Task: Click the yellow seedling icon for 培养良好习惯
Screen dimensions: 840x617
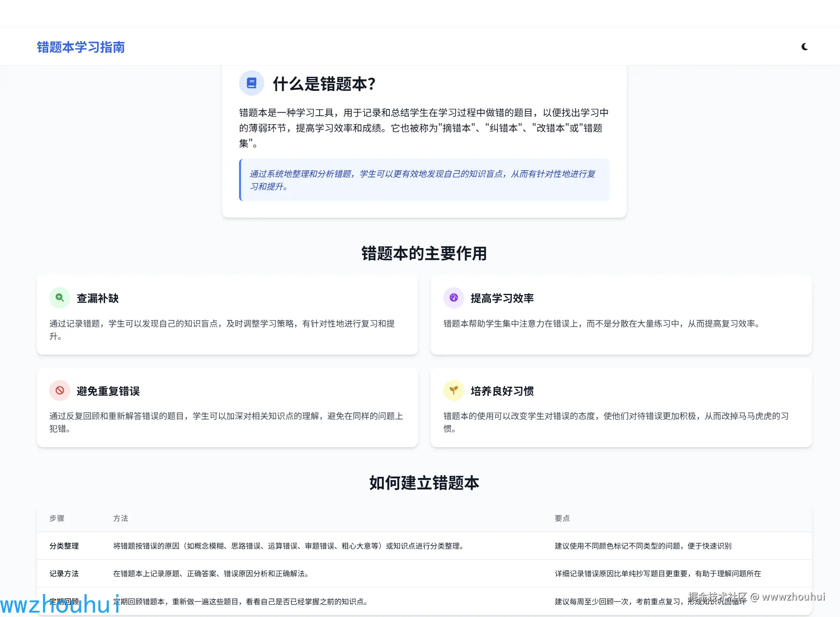Action: (x=454, y=390)
